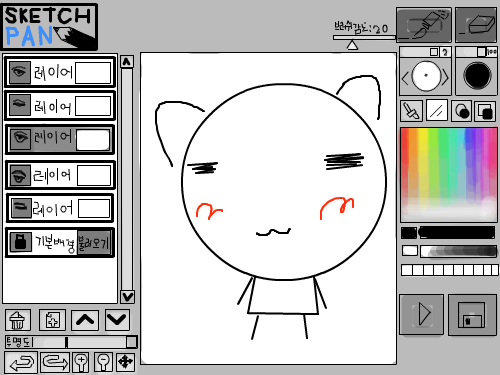This screenshot has height=375, width=500.
Task: Move the layer up with the caret button
Action: 85,320
